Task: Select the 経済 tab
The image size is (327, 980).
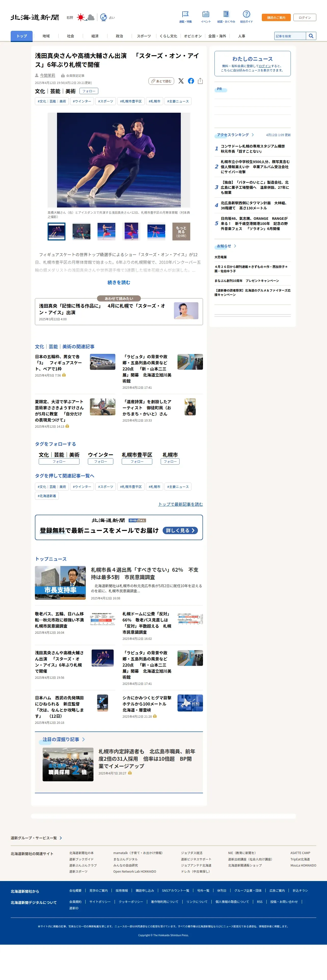Action: [x=95, y=36]
